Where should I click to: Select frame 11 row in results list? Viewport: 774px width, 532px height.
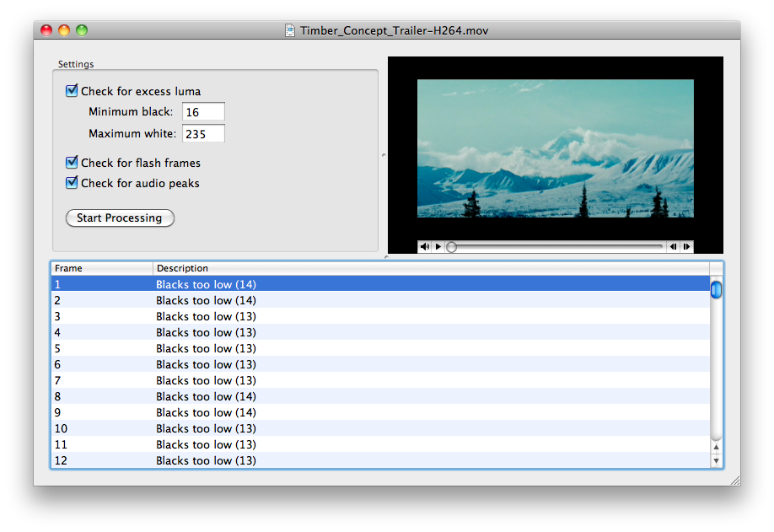pyautogui.click(x=380, y=444)
